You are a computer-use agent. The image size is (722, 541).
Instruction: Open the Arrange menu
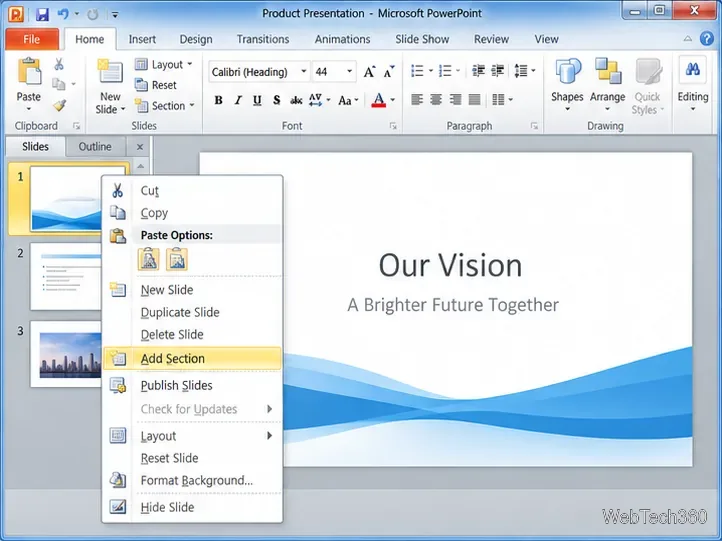(607, 84)
